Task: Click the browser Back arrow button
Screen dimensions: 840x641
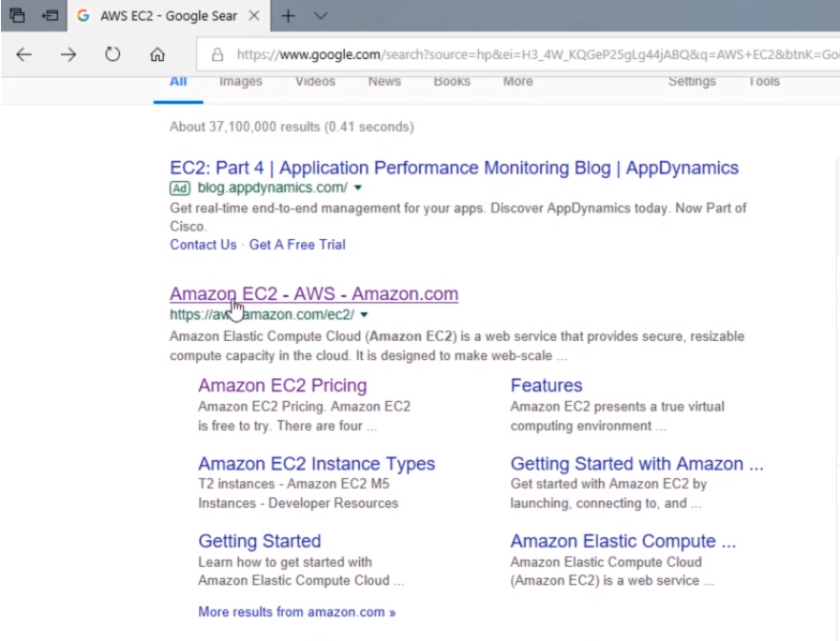Action: 23,55
